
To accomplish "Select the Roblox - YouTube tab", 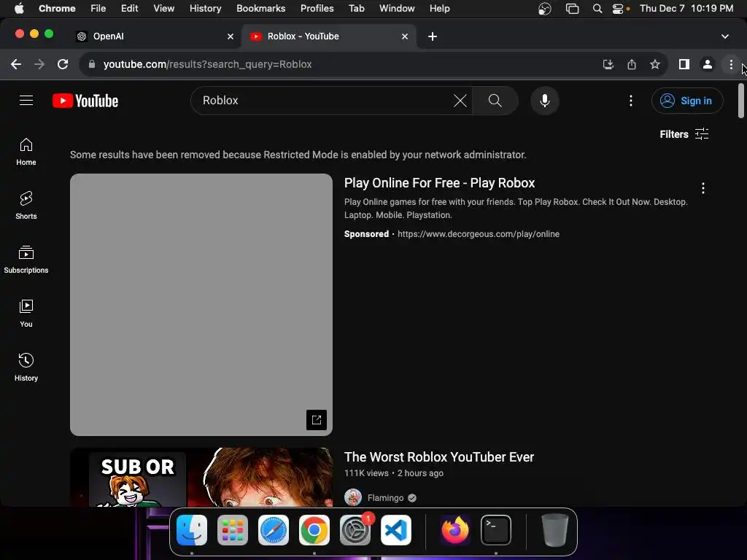I will (329, 36).
